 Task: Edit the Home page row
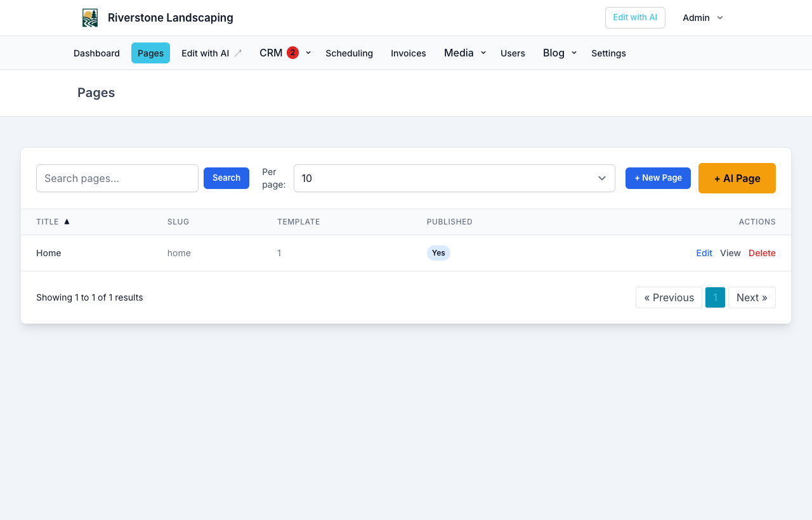[x=704, y=253]
